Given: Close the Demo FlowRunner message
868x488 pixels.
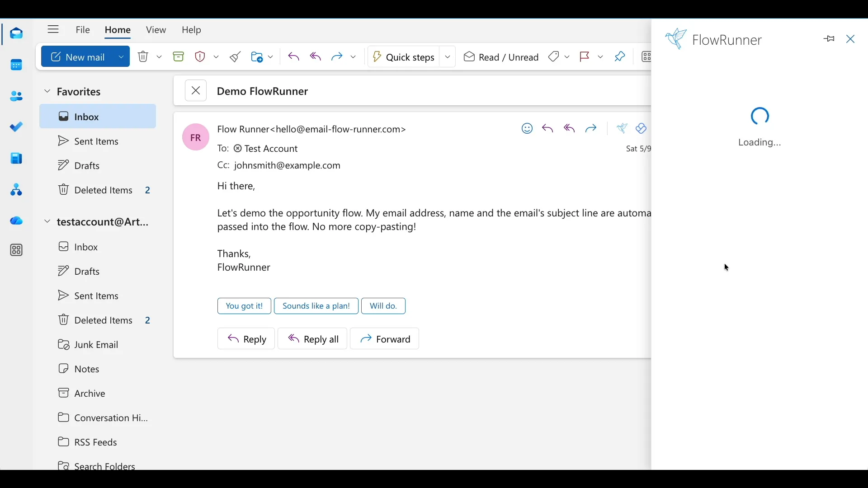Looking at the screenshot, I should click(x=197, y=91).
